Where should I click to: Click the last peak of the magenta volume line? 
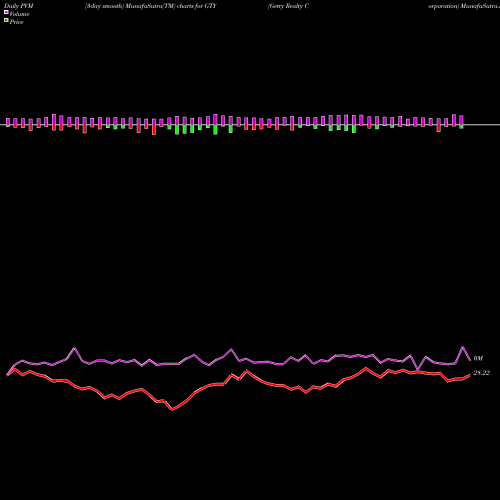pyautogui.click(x=463, y=347)
